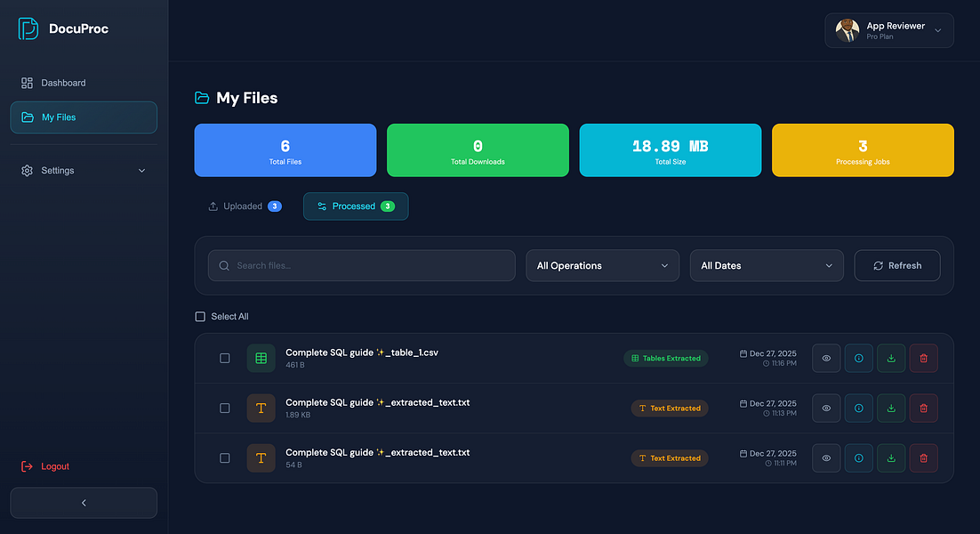This screenshot has width=980, height=534.
Task: Show info for the 54 B text file
Action: click(859, 458)
